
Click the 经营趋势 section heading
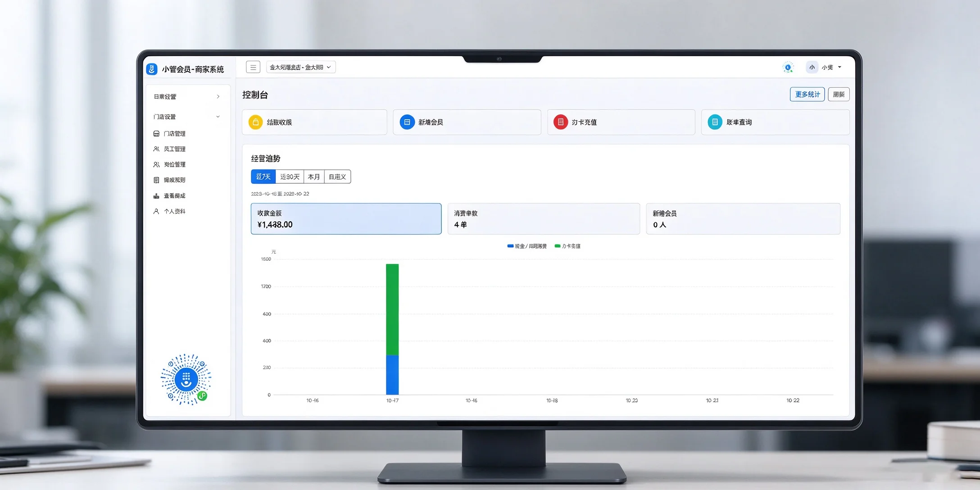(x=266, y=159)
